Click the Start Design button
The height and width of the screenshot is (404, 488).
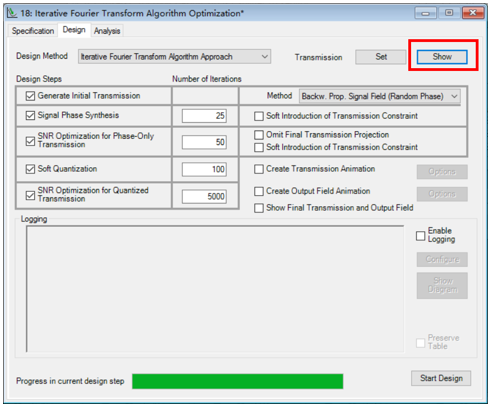(441, 378)
